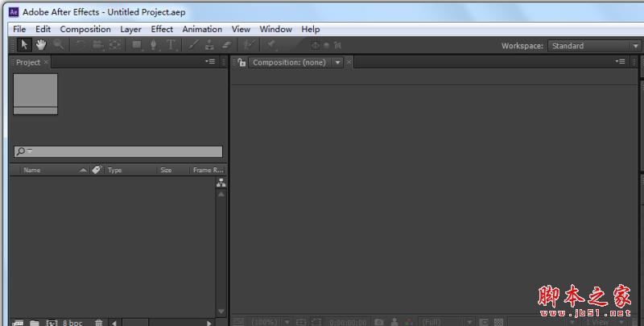
Task: Switch to the Project panel tab
Action: coord(28,63)
